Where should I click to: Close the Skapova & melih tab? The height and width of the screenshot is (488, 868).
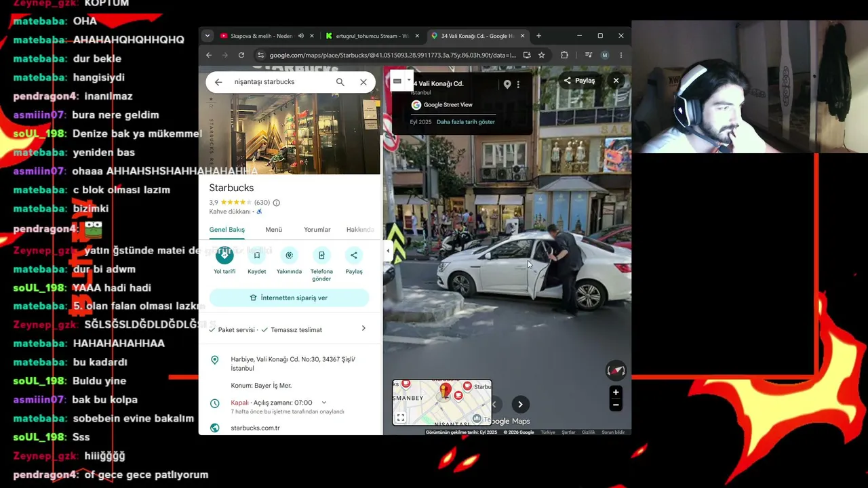tap(312, 36)
